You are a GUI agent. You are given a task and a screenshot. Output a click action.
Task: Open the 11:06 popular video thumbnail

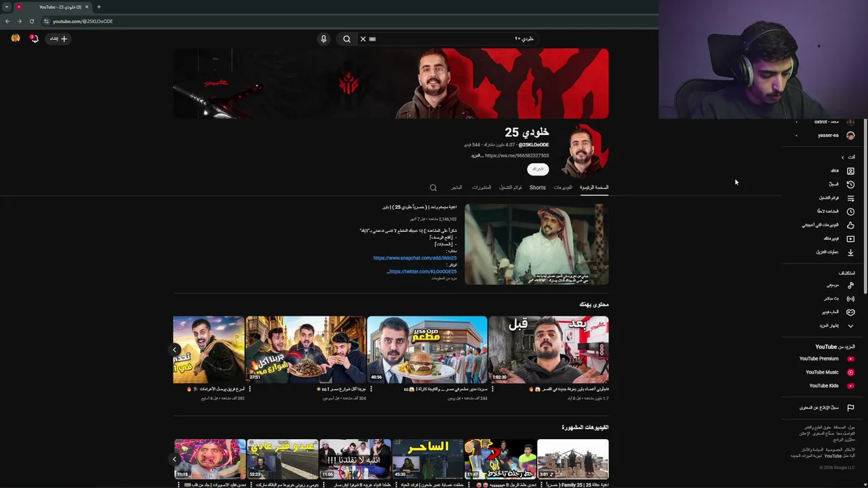[355, 459]
